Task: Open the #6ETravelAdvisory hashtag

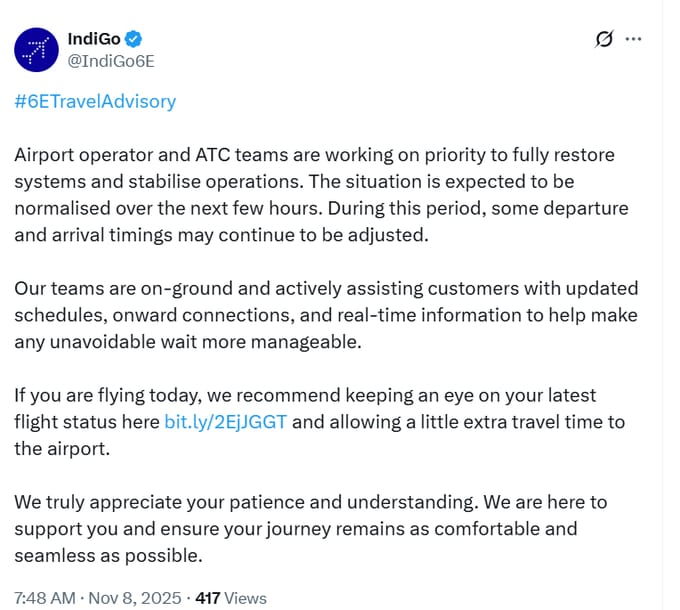Action: pyautogui.click(x=95, y=101)
